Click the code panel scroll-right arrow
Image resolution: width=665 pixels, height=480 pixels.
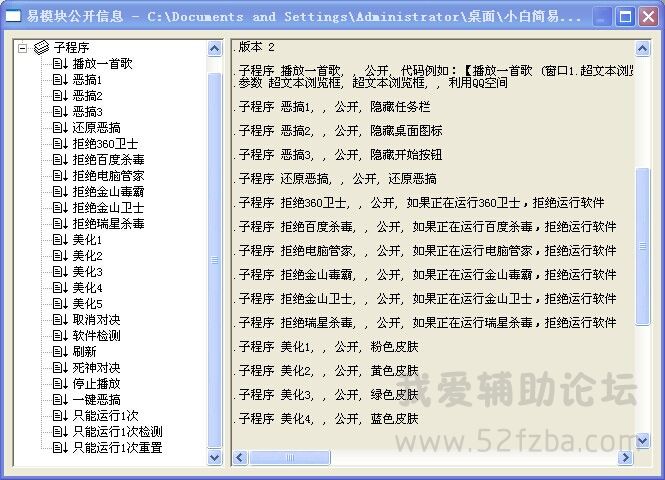pos(626,458)
